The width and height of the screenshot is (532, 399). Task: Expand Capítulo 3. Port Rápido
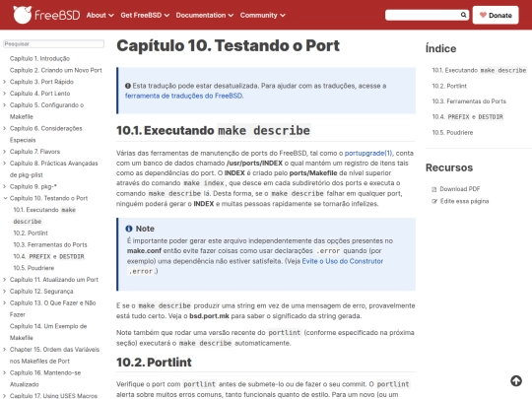[x=4, y=82]
